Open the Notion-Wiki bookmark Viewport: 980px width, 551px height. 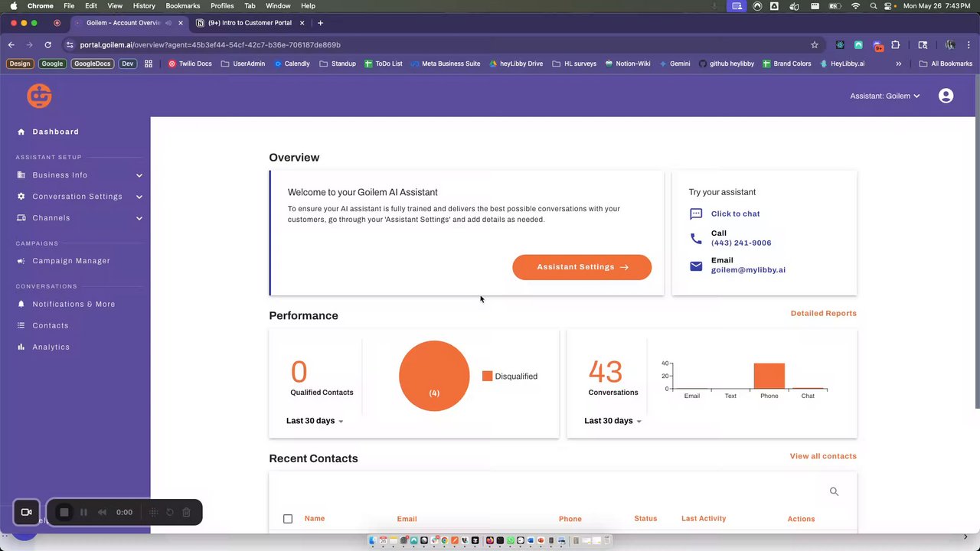[628, 64]
